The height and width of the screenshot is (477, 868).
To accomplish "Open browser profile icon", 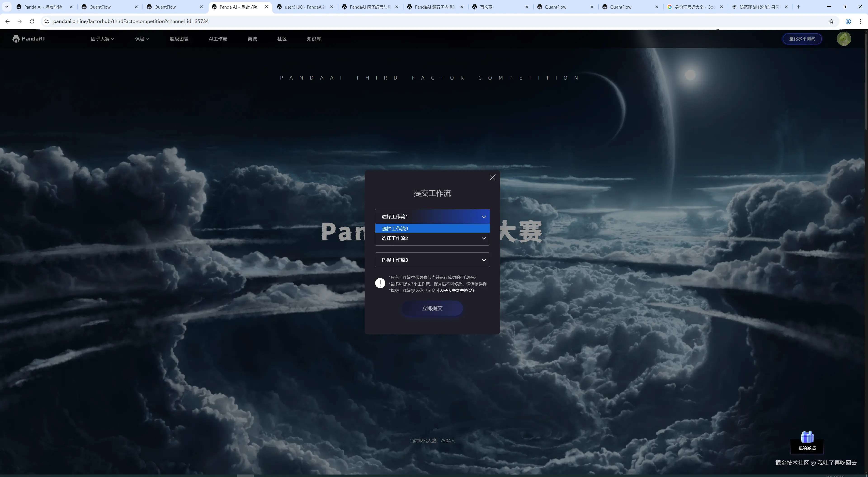I will click(x=848, y=21).
